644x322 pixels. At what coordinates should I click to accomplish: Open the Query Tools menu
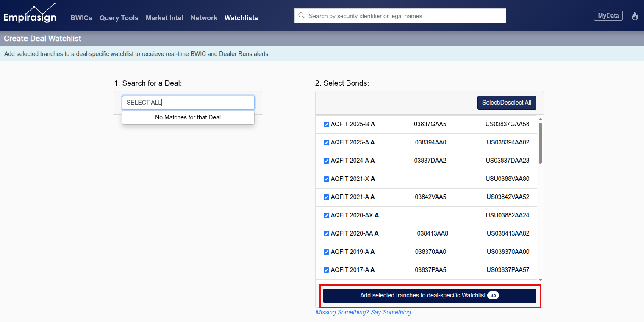(x=119, y=18)
